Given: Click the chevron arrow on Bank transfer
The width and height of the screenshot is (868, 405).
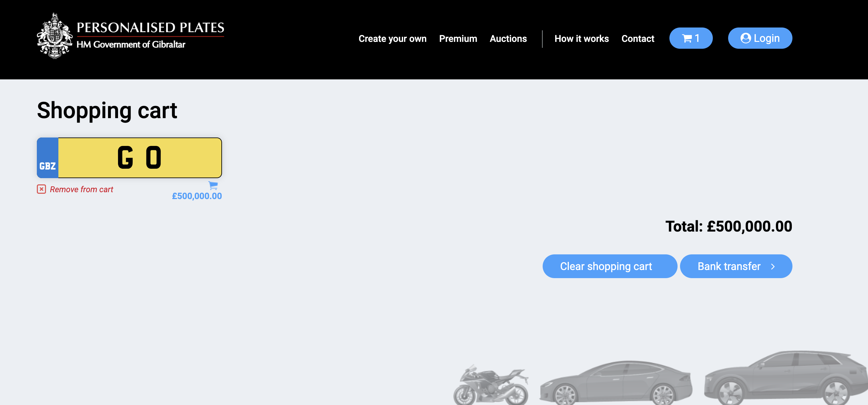Looking at the screenshot, I should point(773,266).
